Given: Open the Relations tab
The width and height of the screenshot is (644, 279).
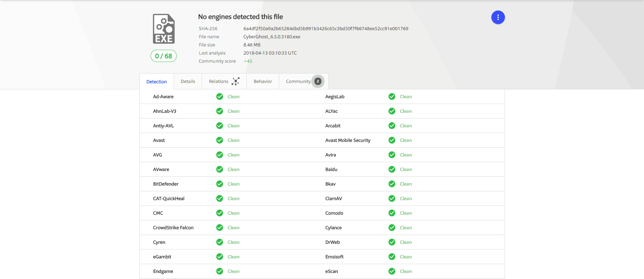Looking at the screenshot, I should coord(224,81).
